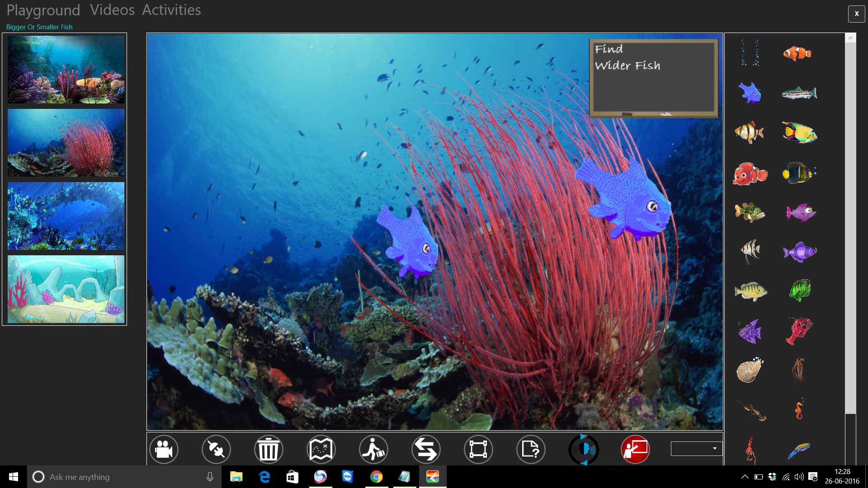Select the cartoon sandy seabed background thumbnail

tap(66, 289)
